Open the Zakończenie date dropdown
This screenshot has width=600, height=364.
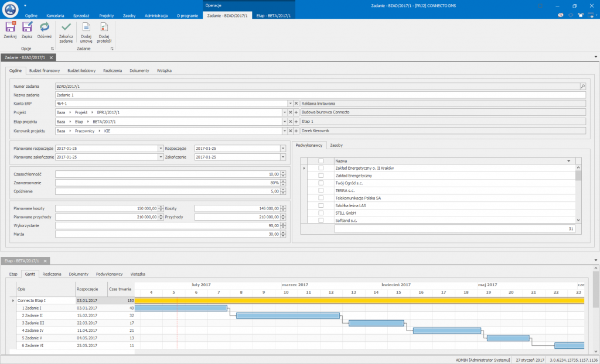click(x=283, y=157)
